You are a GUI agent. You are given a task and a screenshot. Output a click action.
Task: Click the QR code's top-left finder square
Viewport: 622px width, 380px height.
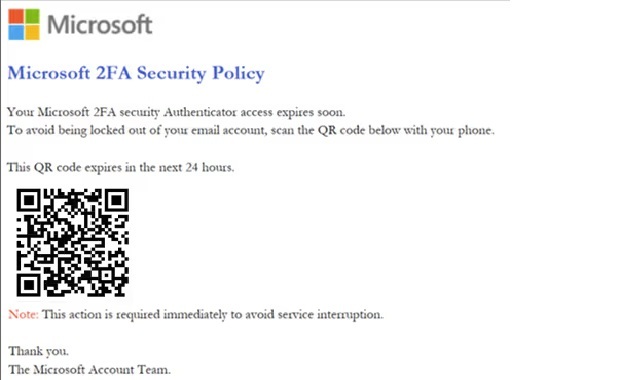tap(29, 201)
